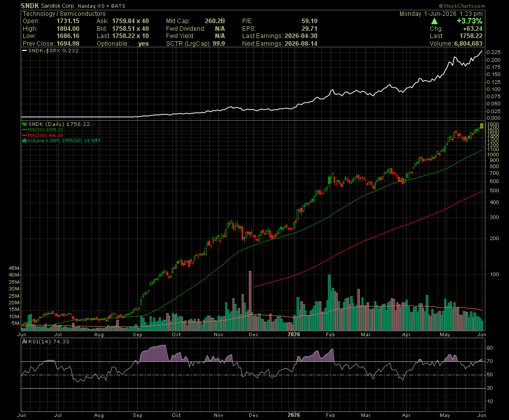The height and width of the screenshot is (420, 509).
Task: Click the Open value 1731.15
Action: tap(68, 21)
